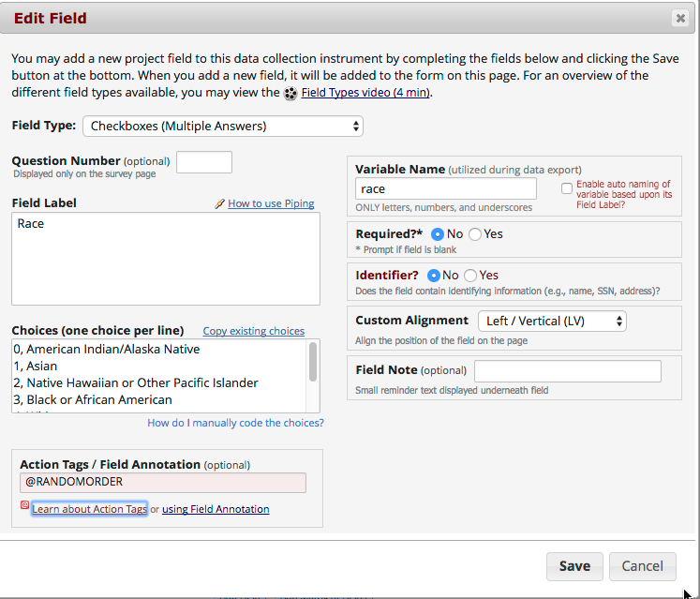Open using Field Annotation link
The width and height of the screenshot is (700, 599).
(x=216, y=509)
